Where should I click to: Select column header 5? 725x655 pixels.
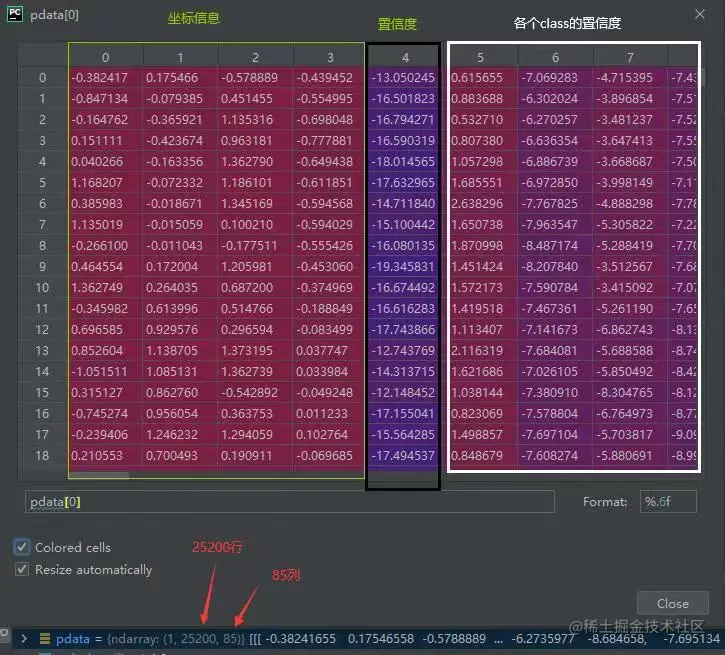pyautogui.click(x=480, y=57)
